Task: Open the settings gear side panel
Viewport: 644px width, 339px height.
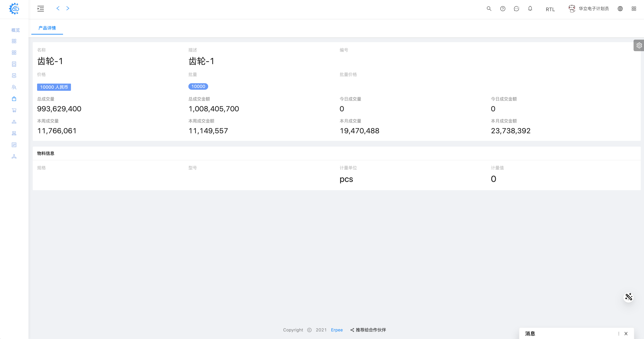Action: pos(639,46)
